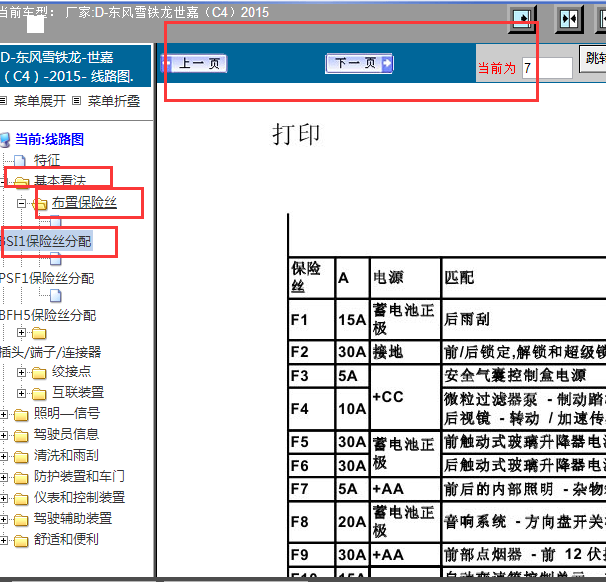Click the document icon beside 特征
Viewport: 606px width, 582px height.
point(20,161)
